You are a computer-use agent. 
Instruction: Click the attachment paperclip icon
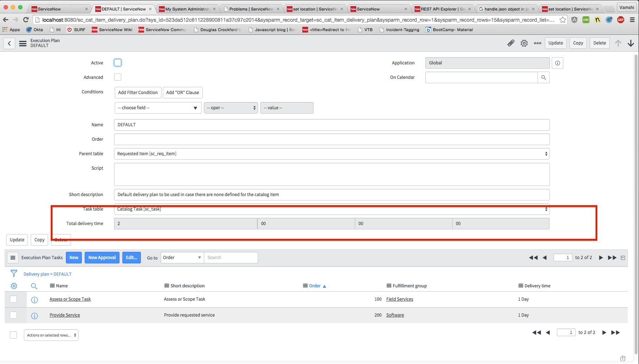click(511, 43)
